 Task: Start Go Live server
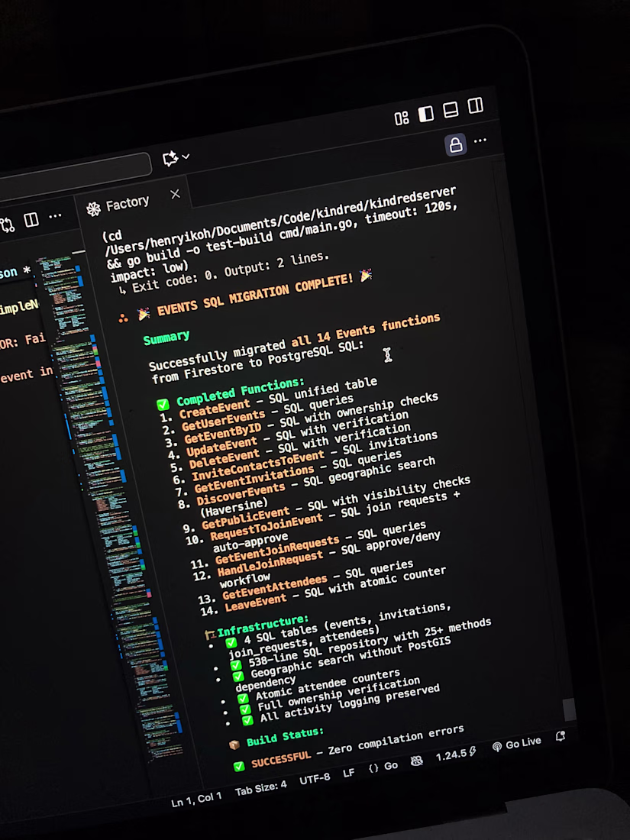[517, 744]
